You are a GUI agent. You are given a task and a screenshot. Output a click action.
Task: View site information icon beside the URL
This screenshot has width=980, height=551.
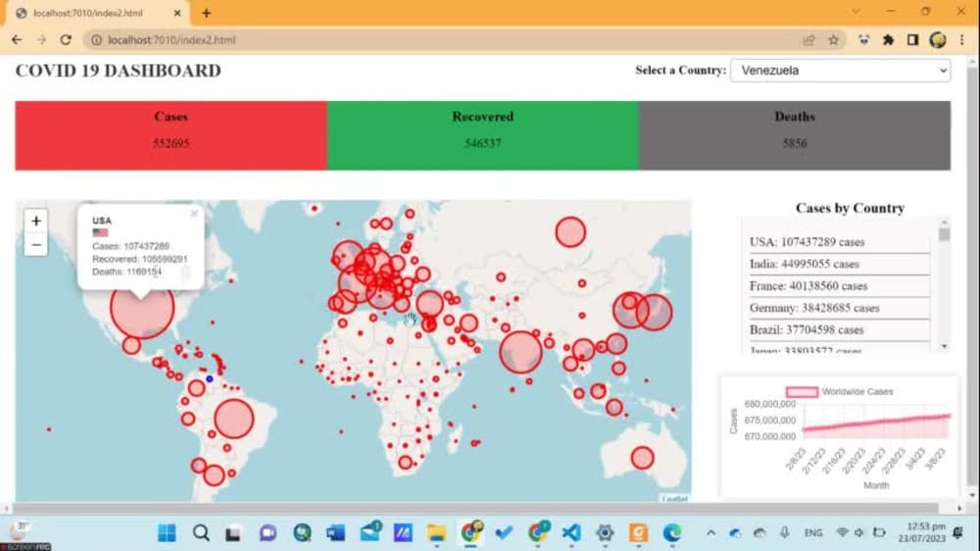tap(96, 40)
